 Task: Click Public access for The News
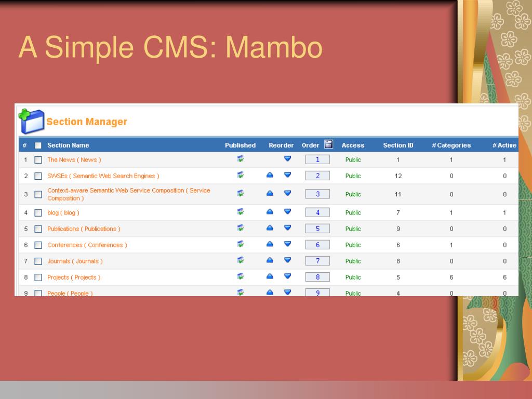click(x=353, y=160)
